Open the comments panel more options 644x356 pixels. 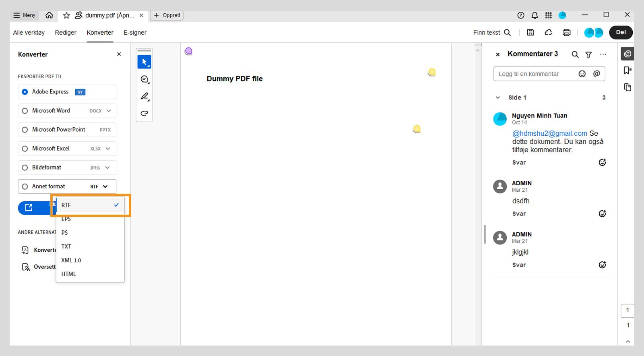(603, 54)
